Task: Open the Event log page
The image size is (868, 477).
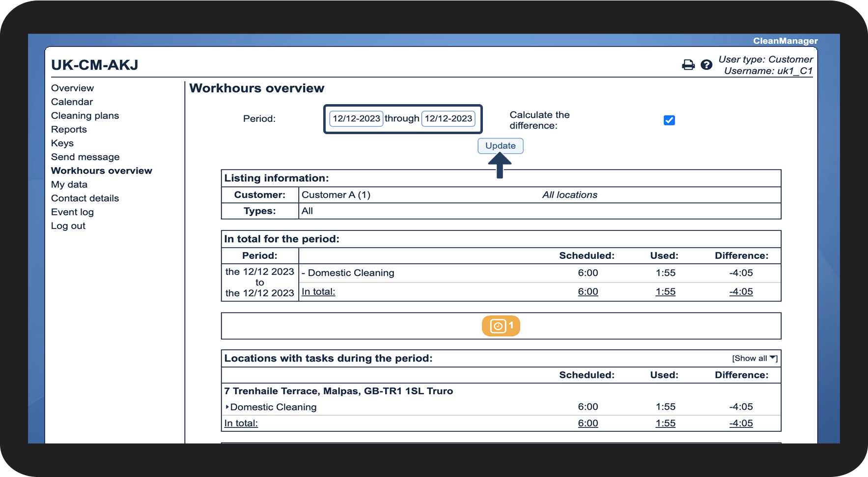Action: pos(72,212)
